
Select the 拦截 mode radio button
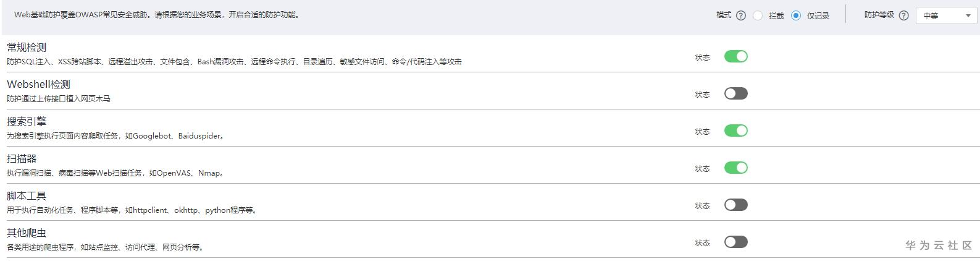pyautogui.click(x=758, y=15)
